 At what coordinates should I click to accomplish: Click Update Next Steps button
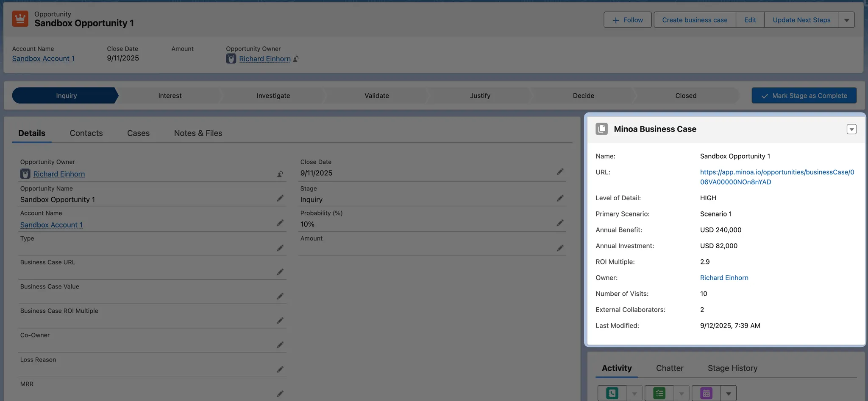(x=801, y=20)
